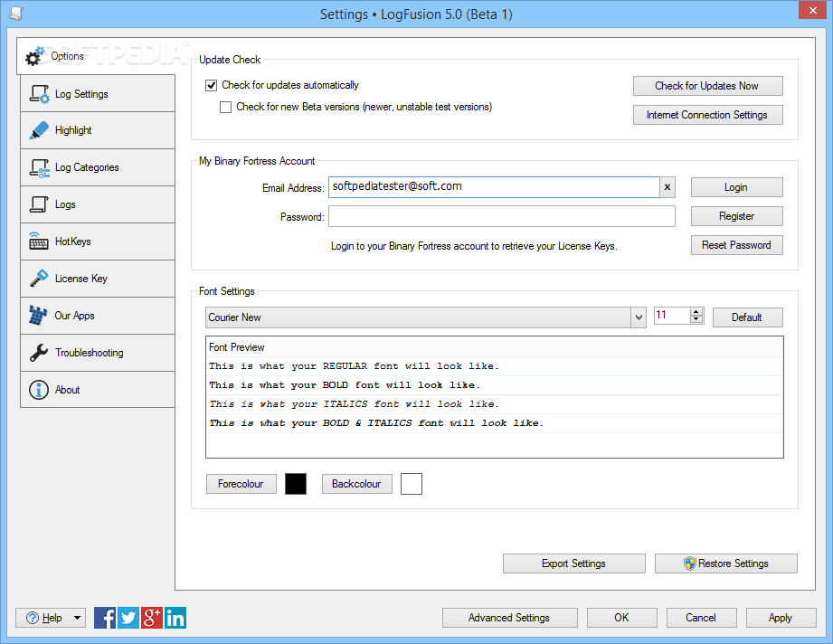Click the Highlight marker icon
833x644 pixels.
[39, 131]
